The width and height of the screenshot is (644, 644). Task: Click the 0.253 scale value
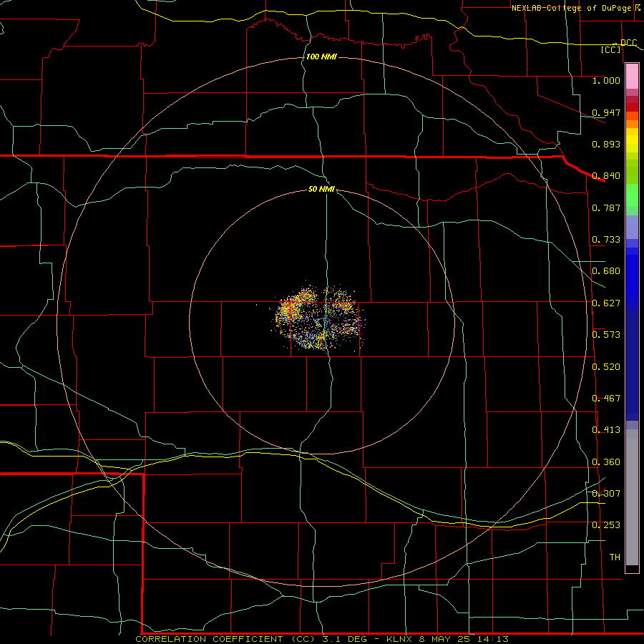point(606,525)
